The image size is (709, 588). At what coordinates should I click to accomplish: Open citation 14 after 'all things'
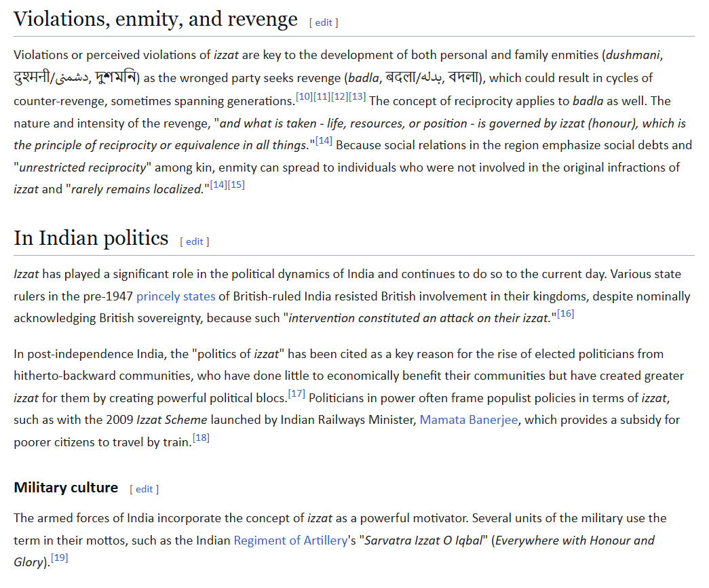pyautogui.click(x=324, y=140)
